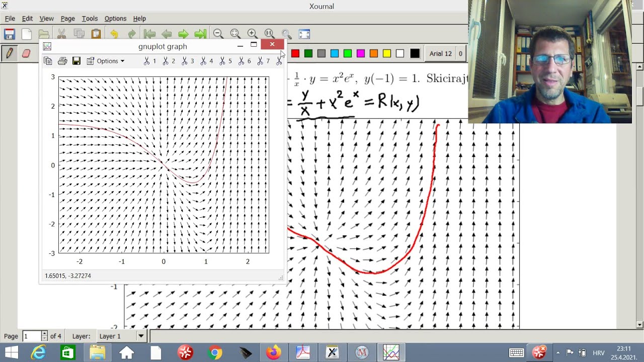
Task: Open a file with the folder icon
Action: tap(44, 34)
